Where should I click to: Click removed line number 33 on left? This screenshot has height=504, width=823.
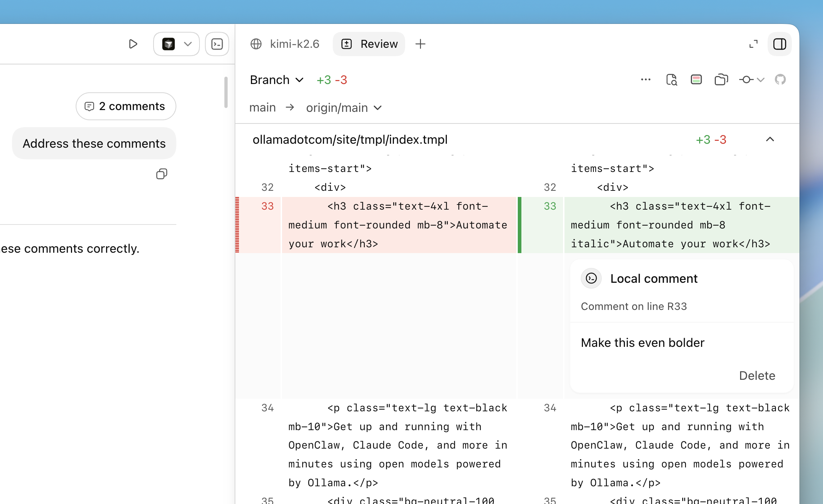pyautogui.click(x=268, y=206)
